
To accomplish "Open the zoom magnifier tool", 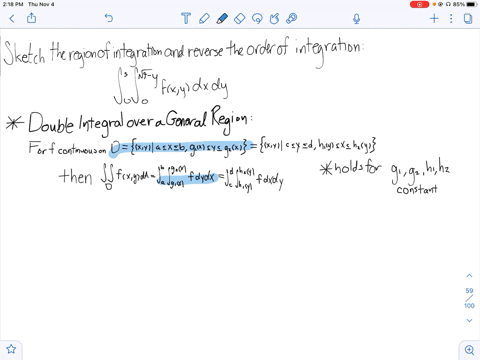I will (x=469, y=350).
